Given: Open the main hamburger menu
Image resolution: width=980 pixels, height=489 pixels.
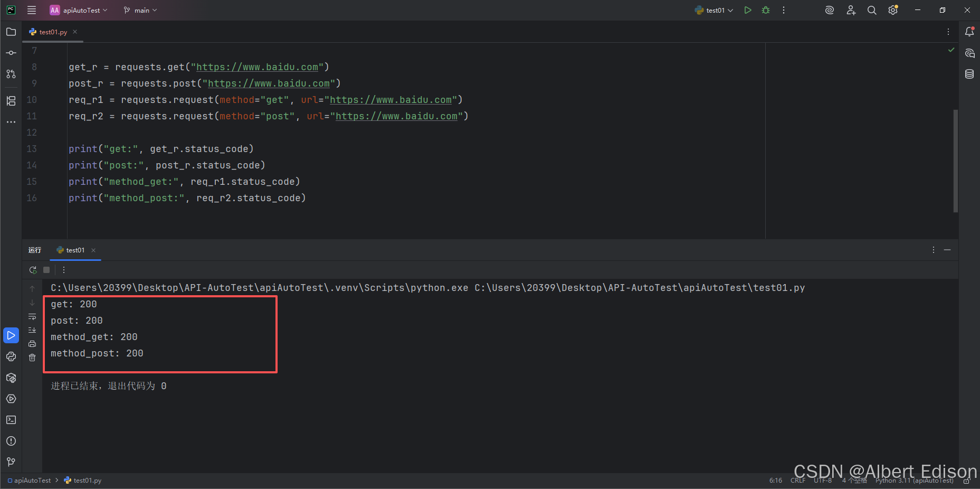Looking at the screenshot, I should click(32, 10).
